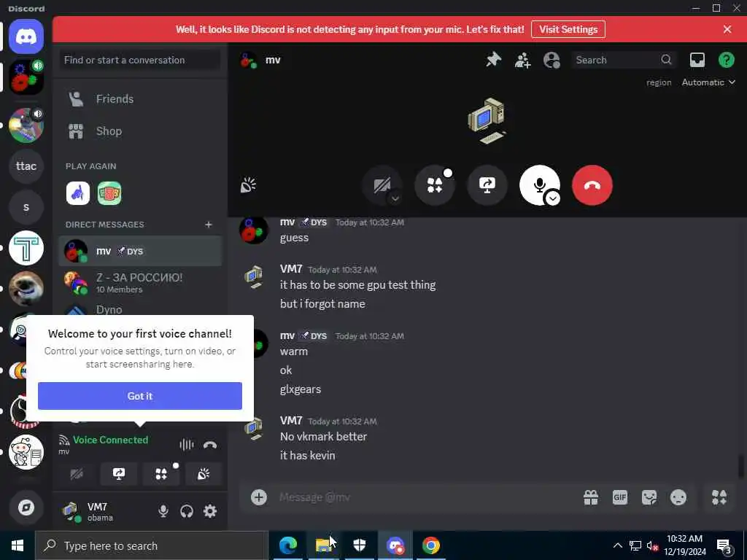This screenshot has height=560, width=747.
Task: Open the Inbox icon
Action: click(697, 60)
